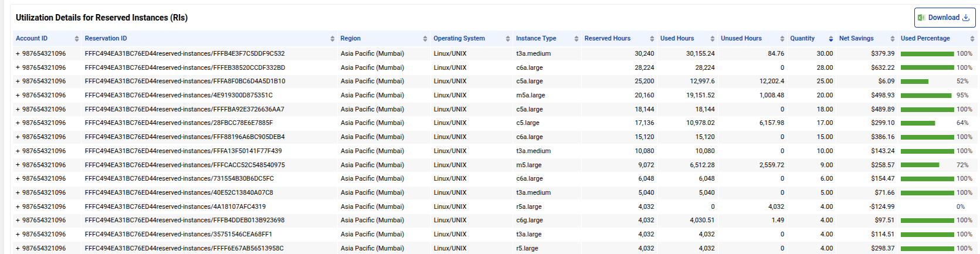The height and width of the screenshot is (254, 980).
Task: Click the Net Savings column header
Action: tap(856, 39)
